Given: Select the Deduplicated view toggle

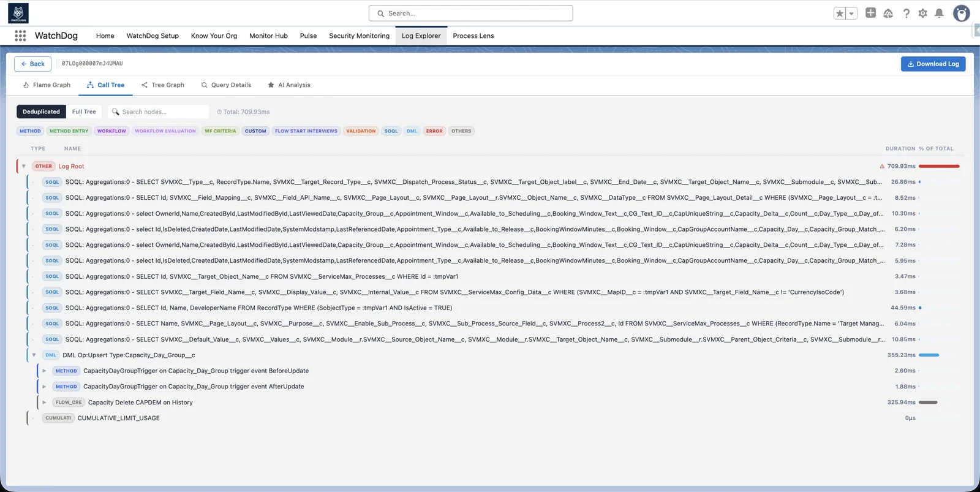Looking at the screenshot, I should [x=41, y=112].
